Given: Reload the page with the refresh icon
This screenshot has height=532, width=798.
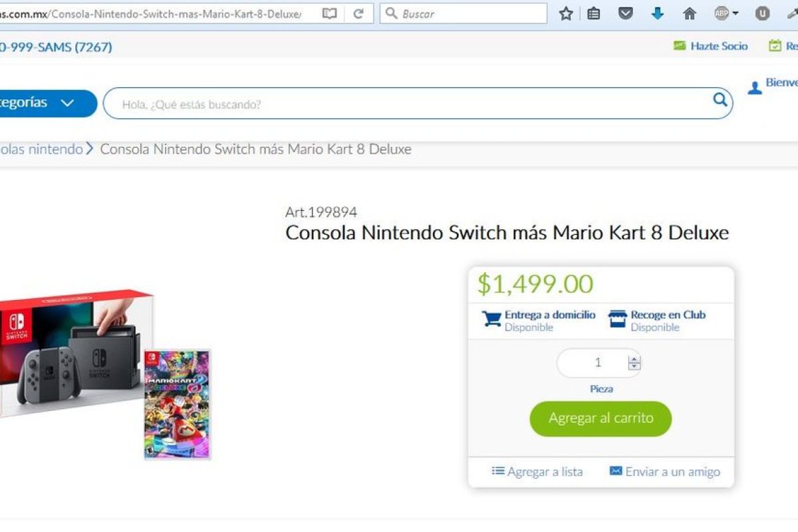Looking at the screenshot, I should click(358, 13).
